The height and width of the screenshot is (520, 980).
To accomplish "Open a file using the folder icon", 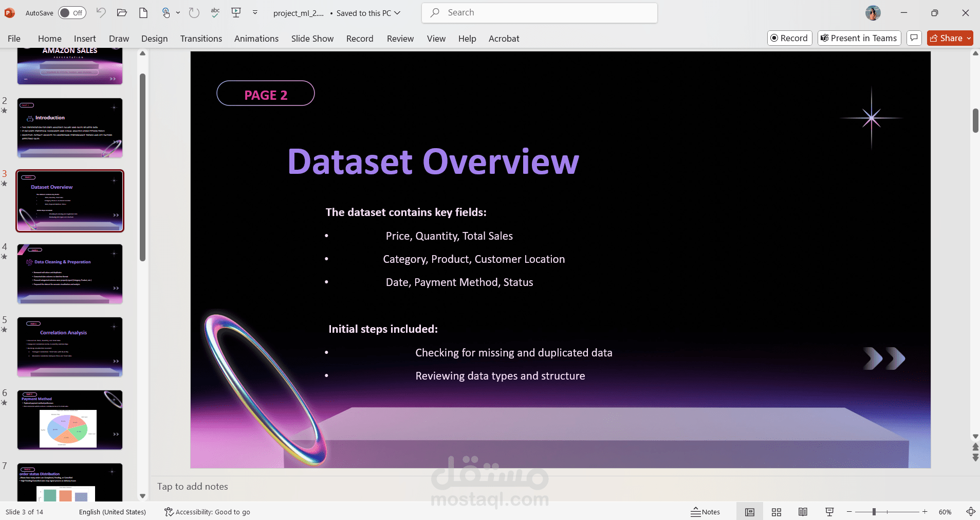I will pos(122,13).
